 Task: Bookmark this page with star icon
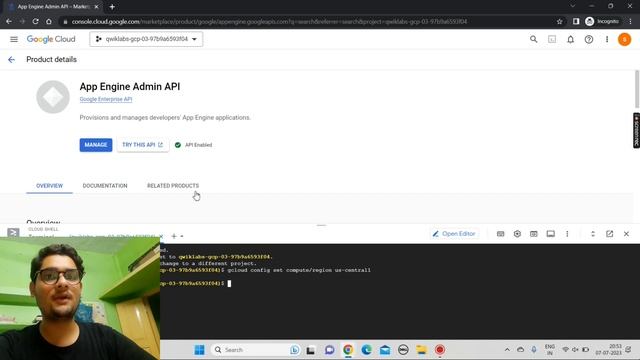560,21
